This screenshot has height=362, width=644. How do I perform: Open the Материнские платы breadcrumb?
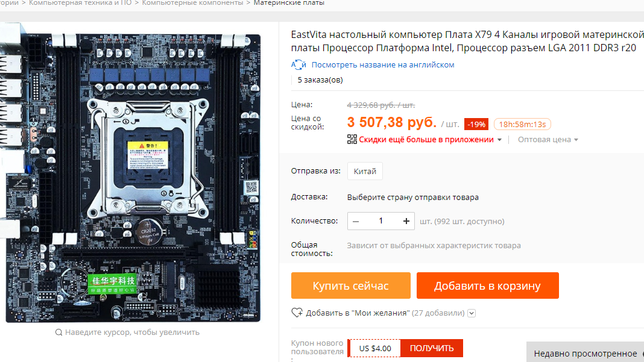[289, 3]
